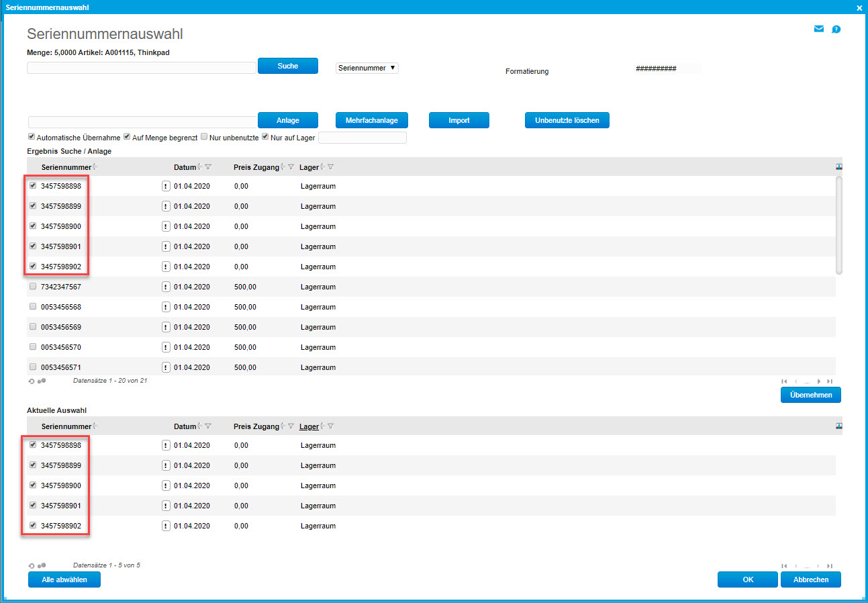Sort Aktuelle Auswahl table by Seriennummer header
This screenshot has width=868, height=603.
[x=66, y=426]
